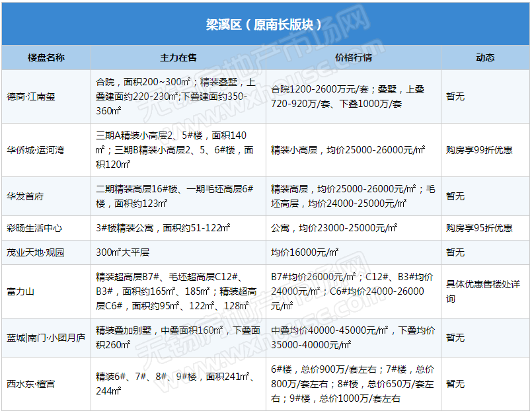Click the 价格行情 column header
This screenshot has height=413, width=532.
(354, 57)
